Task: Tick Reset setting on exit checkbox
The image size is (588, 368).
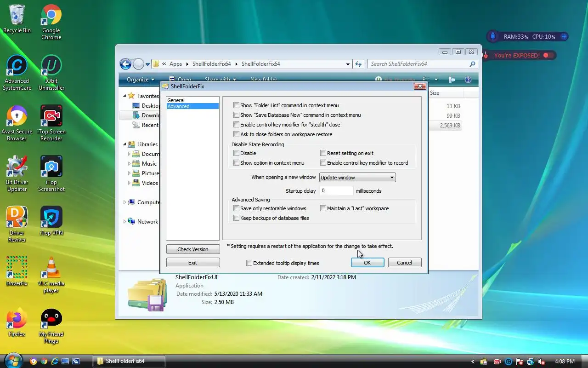Action: point(323,153)
